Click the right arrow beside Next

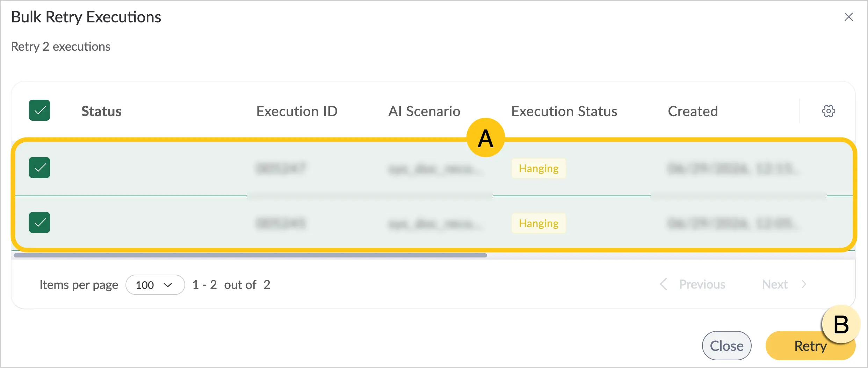pyautogui.click(x=804, y=284)
